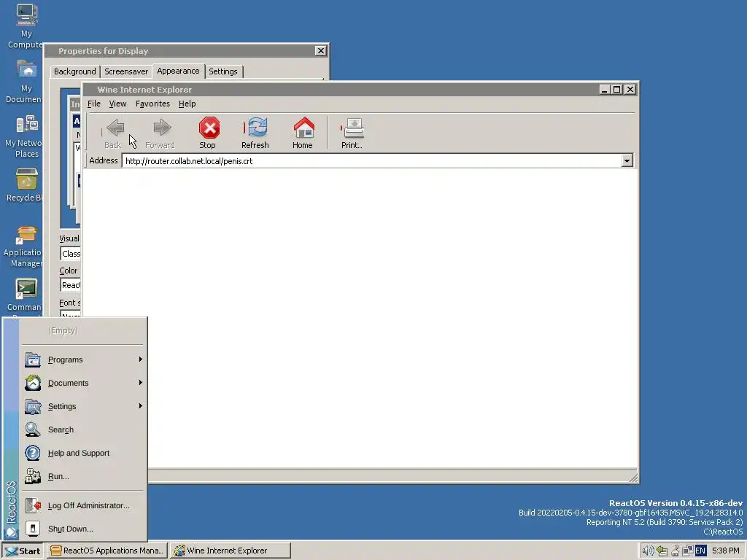Switch to ReactOS Applications Manager taskbar button
Image resolution: width=747 pixels, height=560 pixels.
tap(108, 551)
